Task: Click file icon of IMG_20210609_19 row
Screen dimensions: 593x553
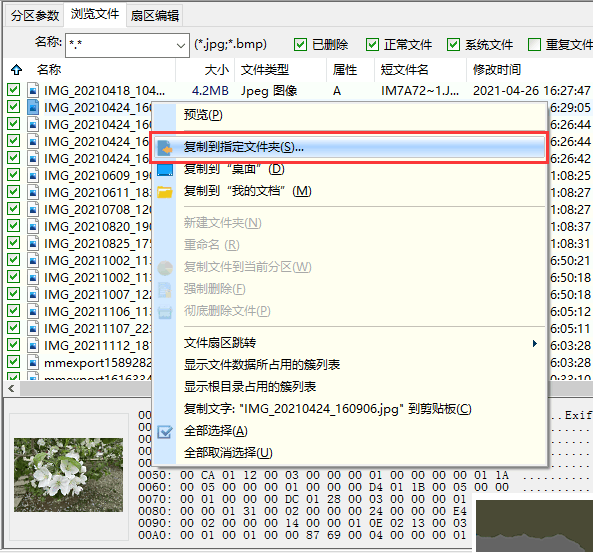Action: coord(33,175)
